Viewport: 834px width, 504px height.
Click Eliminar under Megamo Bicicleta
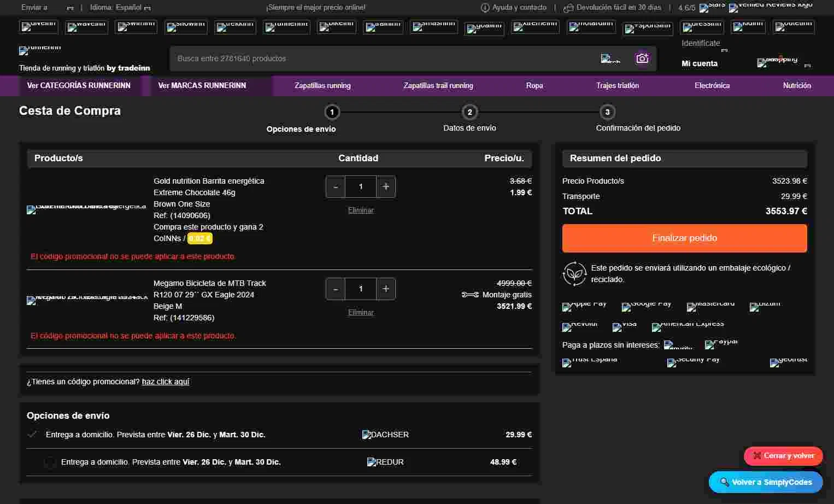click(361, 312)
